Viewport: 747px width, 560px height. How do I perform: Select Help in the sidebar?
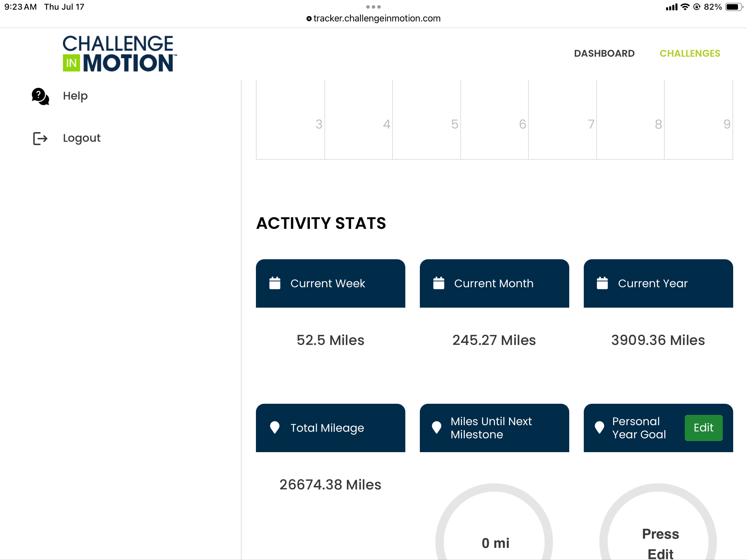[75, 96]
